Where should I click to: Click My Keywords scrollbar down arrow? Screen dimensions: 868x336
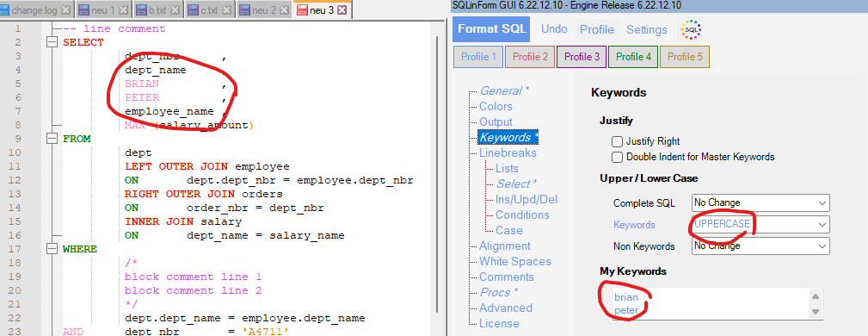point(816,312)
